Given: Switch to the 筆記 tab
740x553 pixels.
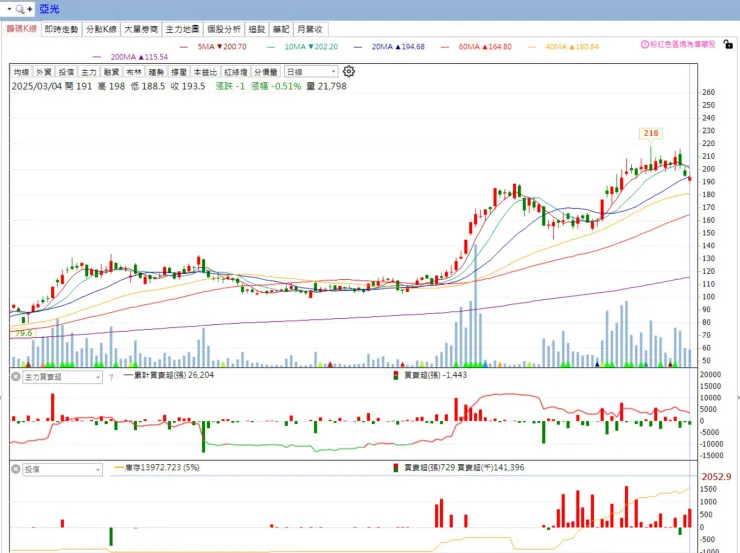Looking at the screenshot, I should pyautogui.click(x=281, y=29).
